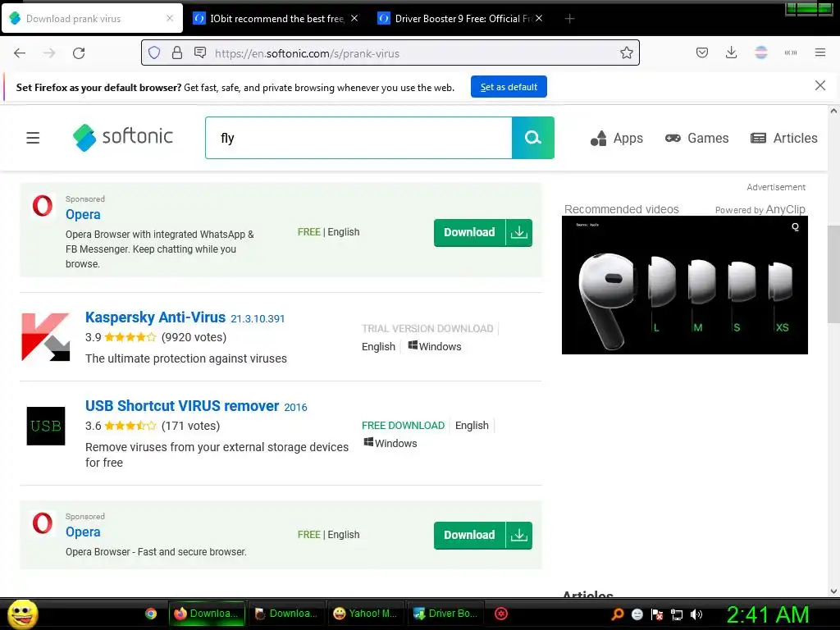
Task: Click Download on Opera Fast and secure listing
Action: (469, 535)
